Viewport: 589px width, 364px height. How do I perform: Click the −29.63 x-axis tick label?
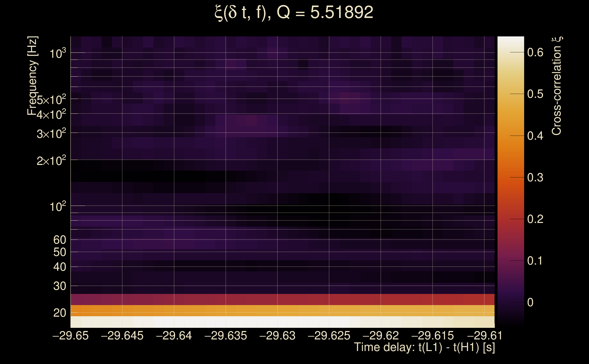[277, 336]
